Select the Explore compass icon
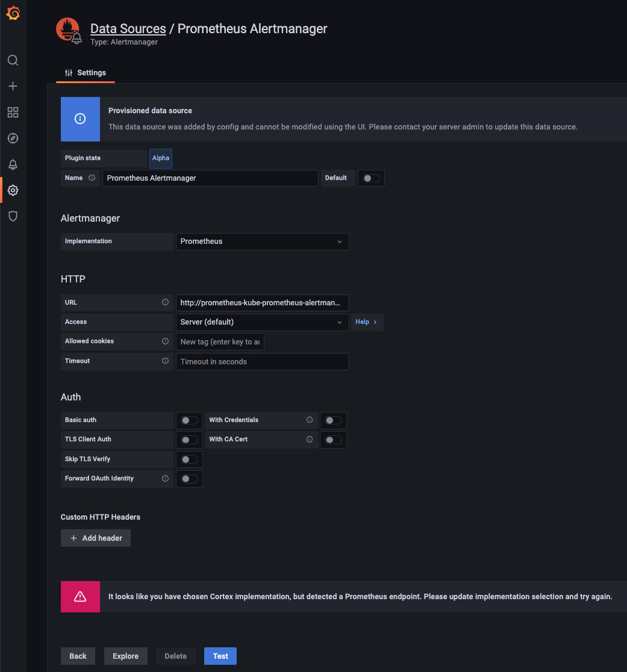 pyautogui.click(x=13, y=138)
